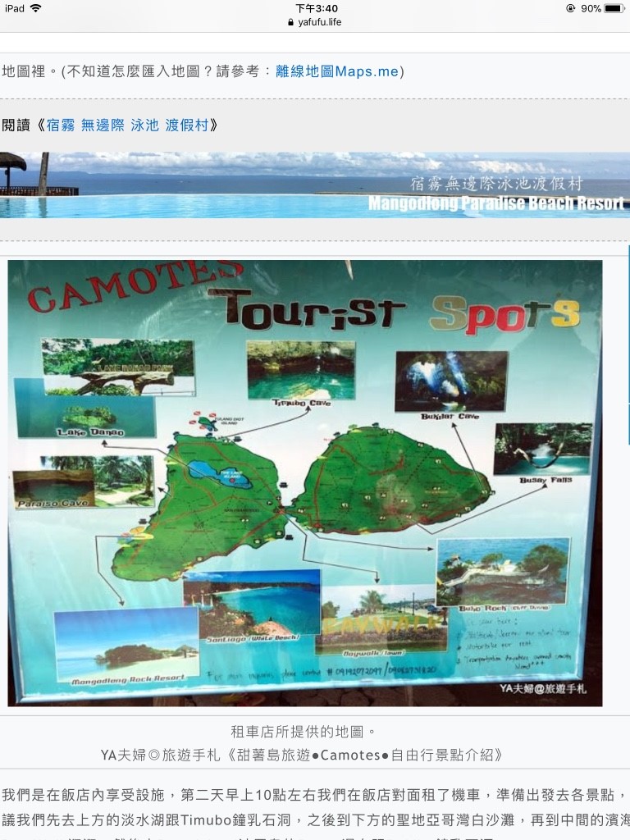Tap the lock icon beside yafufu.life

pyautogui.click(x=290, y=22)
